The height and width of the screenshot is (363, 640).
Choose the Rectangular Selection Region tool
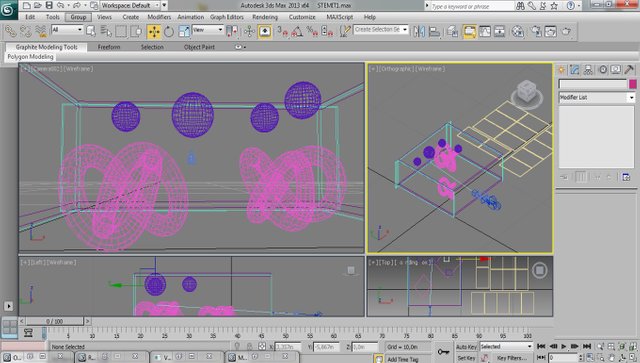point(121,31)
